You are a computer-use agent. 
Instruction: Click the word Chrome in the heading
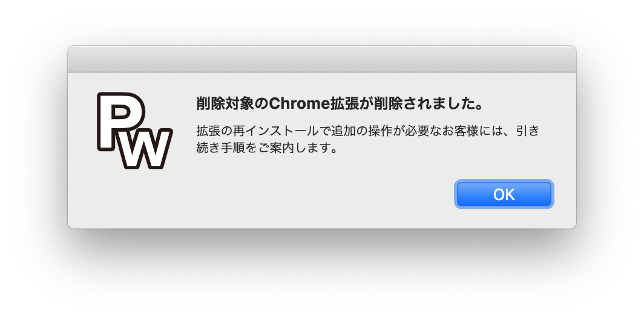(300, 104)
